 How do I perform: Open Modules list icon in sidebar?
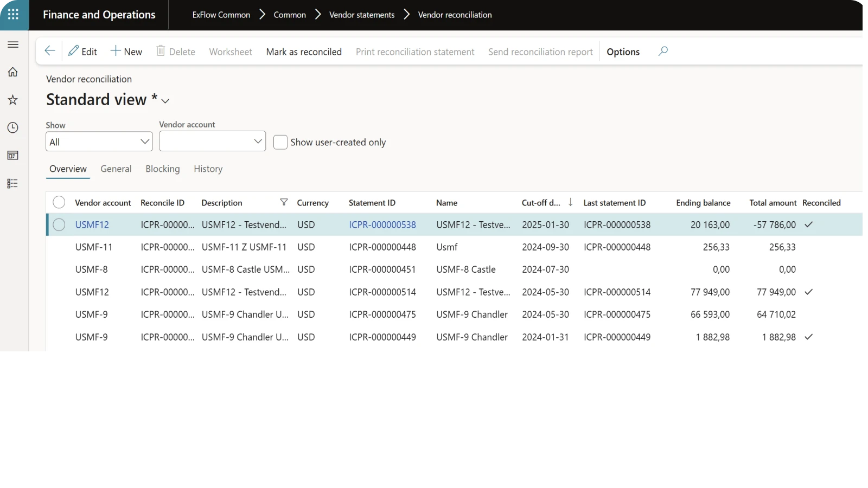13,183
